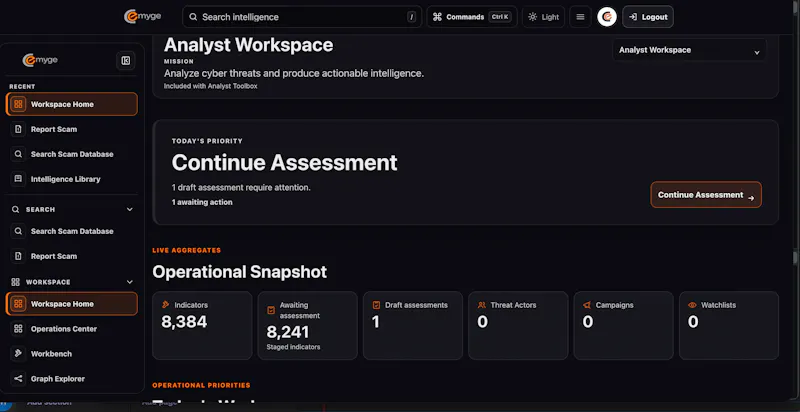
Task: Collapse the sidebar with panel toggle icon
Action: [126, 61]
